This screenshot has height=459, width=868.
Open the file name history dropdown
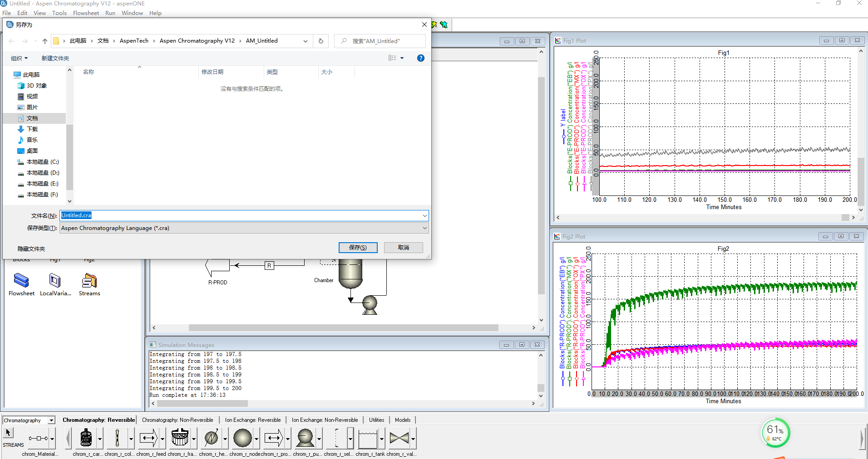424,215
